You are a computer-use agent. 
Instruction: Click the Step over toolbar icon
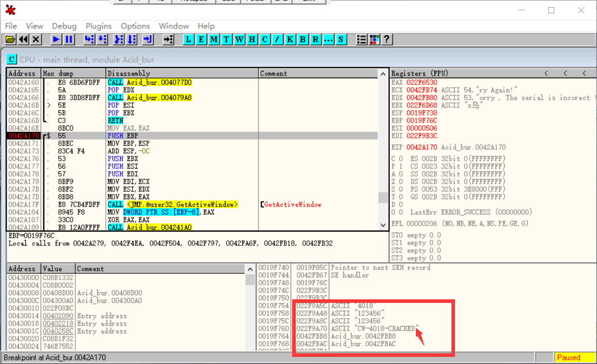tap(102, 39)
